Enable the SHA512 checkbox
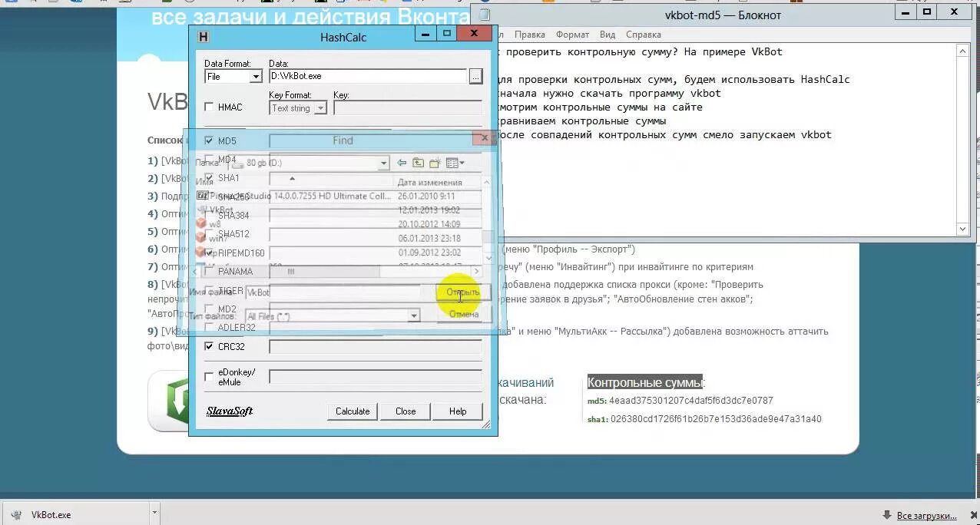Viewport: 980px width, 525px height. (210, 233)
